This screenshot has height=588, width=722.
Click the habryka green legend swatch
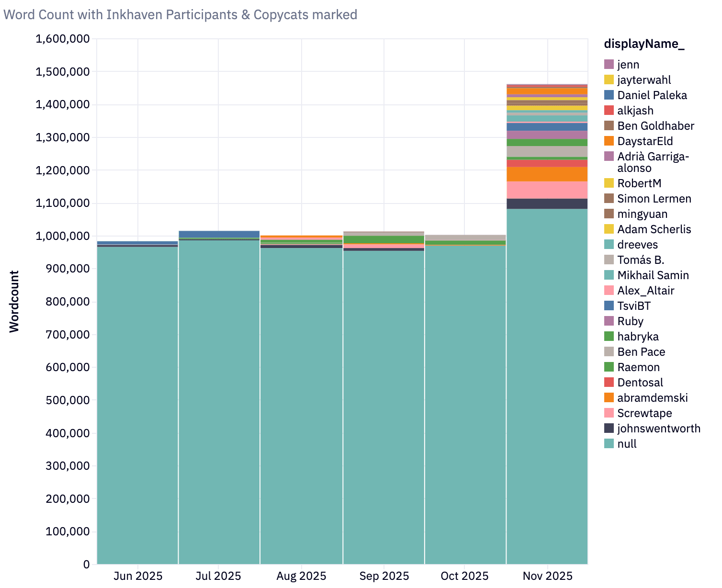tap(609, 337)
